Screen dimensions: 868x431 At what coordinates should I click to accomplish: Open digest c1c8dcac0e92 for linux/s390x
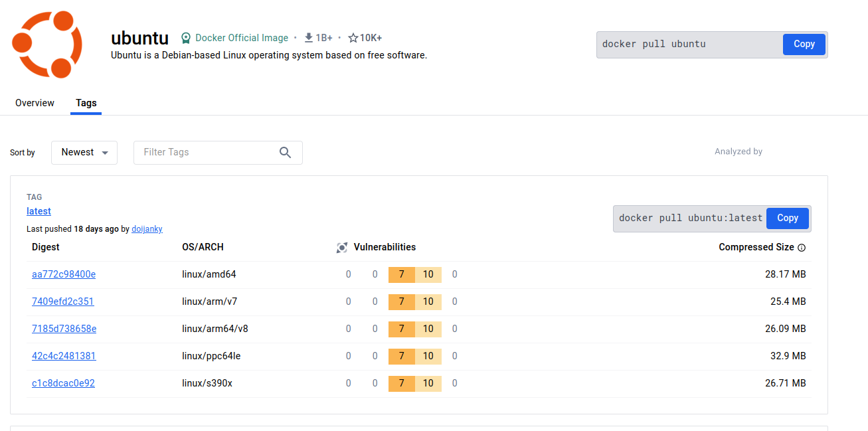[63, 383]
